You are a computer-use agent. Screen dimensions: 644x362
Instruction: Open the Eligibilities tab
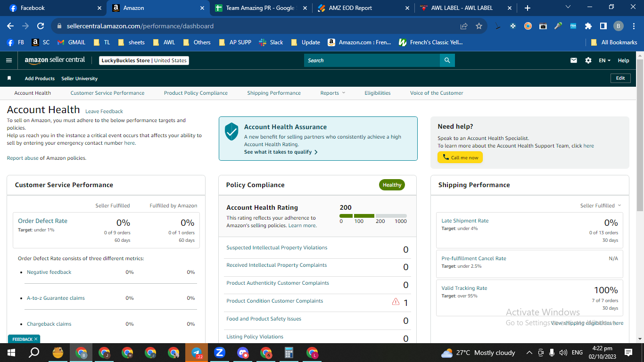pos(378,93)
